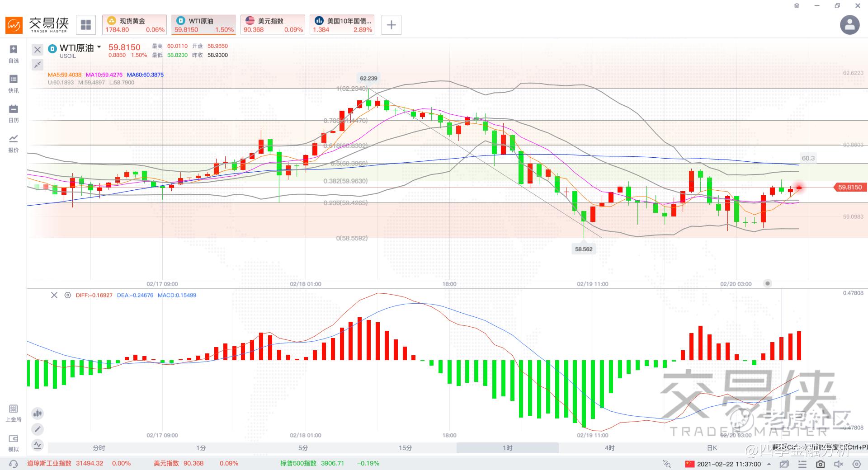Click the 道琼斯工业指数 ticker
This screenshot has height=470, width=868.
point(79,464)
